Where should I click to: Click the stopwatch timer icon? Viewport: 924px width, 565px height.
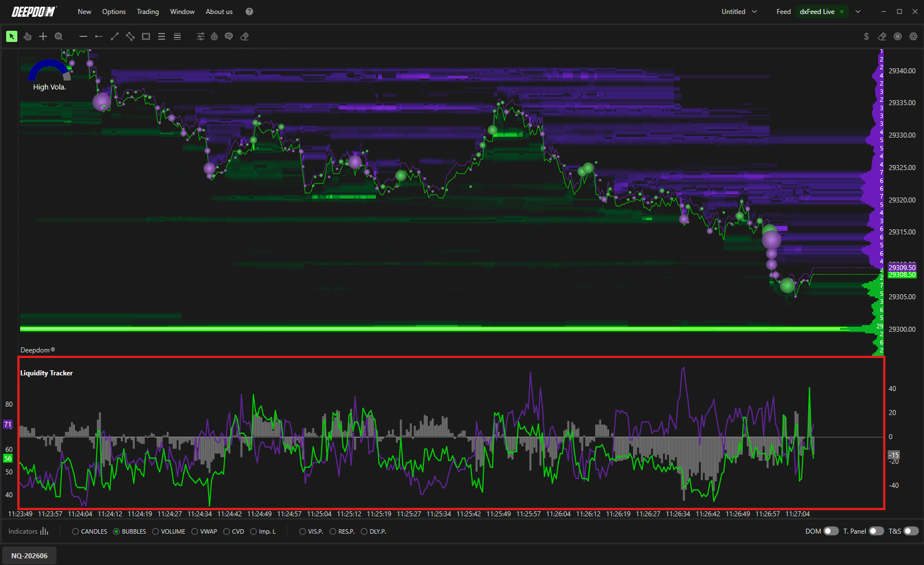click(214, 36)
